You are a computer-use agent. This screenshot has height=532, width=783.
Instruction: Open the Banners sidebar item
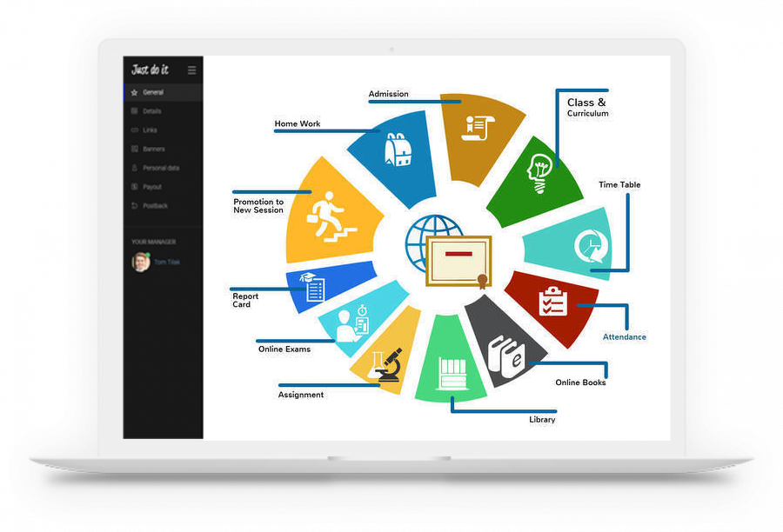pos(153,150)
